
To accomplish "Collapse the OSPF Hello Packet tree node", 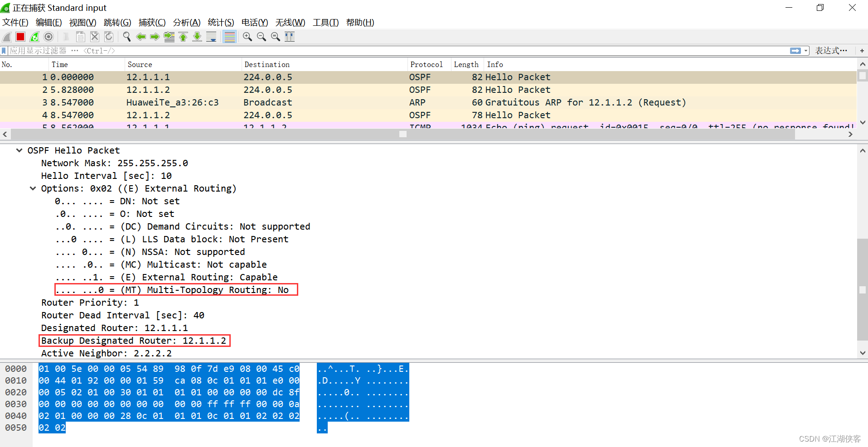I will click(19, 150).
